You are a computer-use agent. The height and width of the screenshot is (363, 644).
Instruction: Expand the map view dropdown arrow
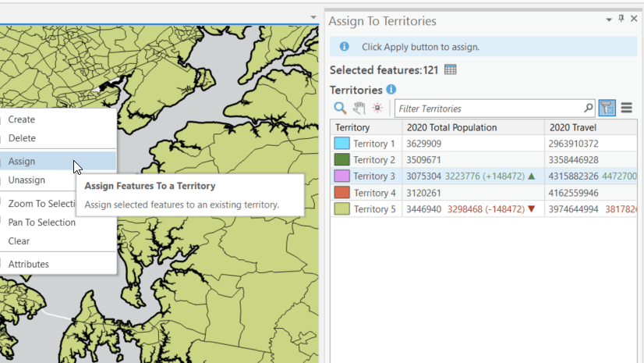click(x=313, y=17)
